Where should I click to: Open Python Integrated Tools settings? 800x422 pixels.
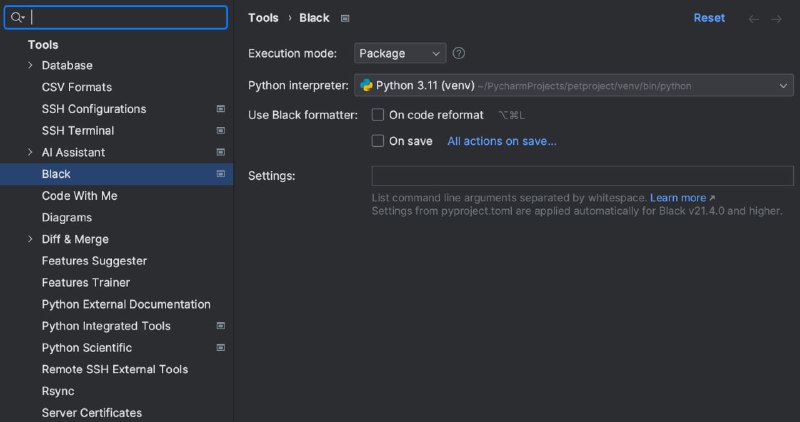(x=106, y=326)
